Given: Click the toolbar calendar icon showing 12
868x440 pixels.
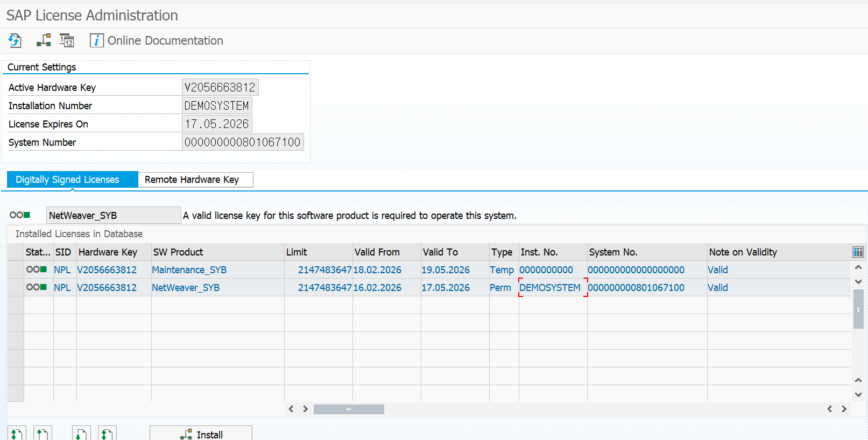Looking at the screenshot, I should pos(67,40).
